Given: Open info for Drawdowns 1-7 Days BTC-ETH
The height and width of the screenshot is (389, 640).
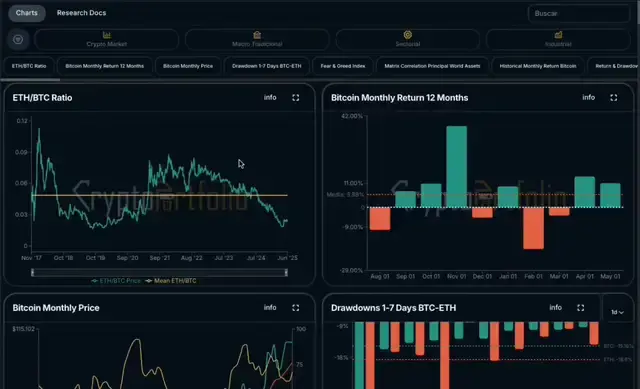Looking at the screenshot, I should tap(556, 308).
